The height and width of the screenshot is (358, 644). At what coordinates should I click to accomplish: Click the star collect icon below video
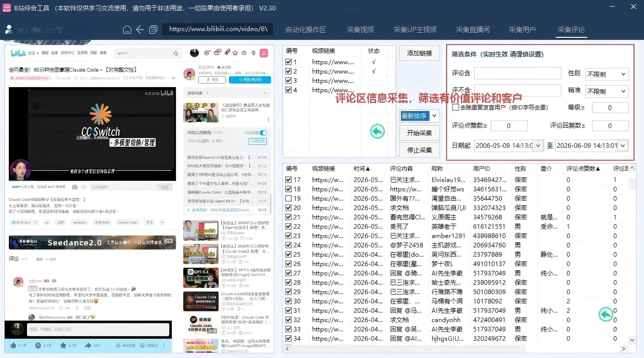63,345
